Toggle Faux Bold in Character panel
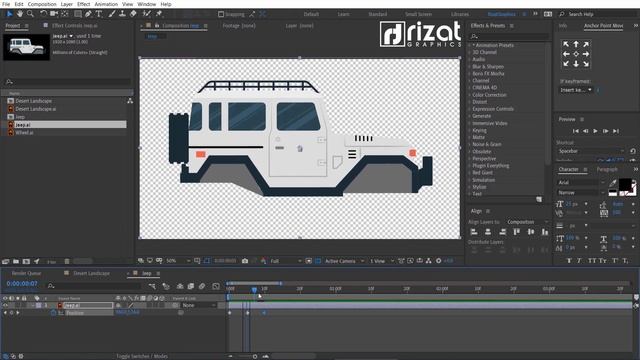Viewport: 640px width, 360px height. coord(569,260)
